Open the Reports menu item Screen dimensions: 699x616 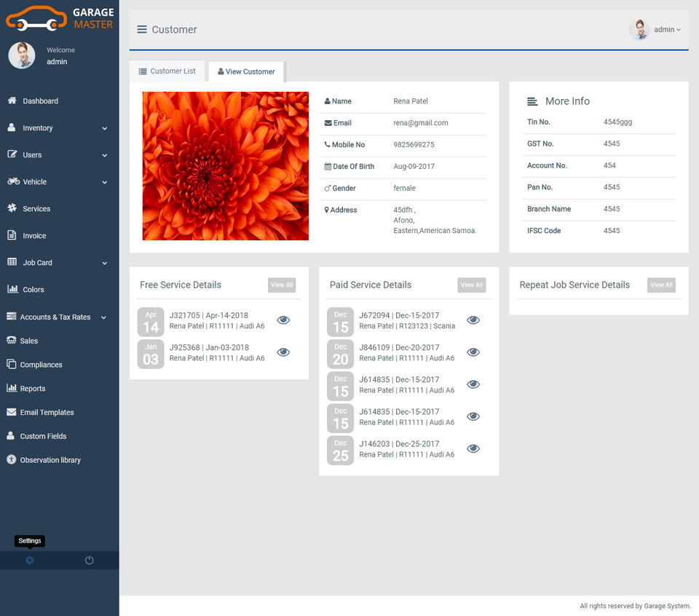pyautogui.click(x=33, y=389)
